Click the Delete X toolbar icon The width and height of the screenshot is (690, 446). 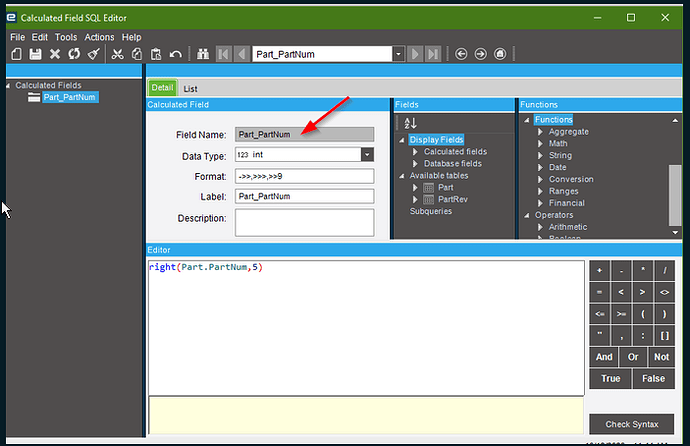coord(55,54)
